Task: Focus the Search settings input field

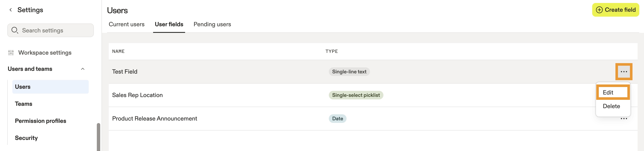Action: tap(51, 30)
